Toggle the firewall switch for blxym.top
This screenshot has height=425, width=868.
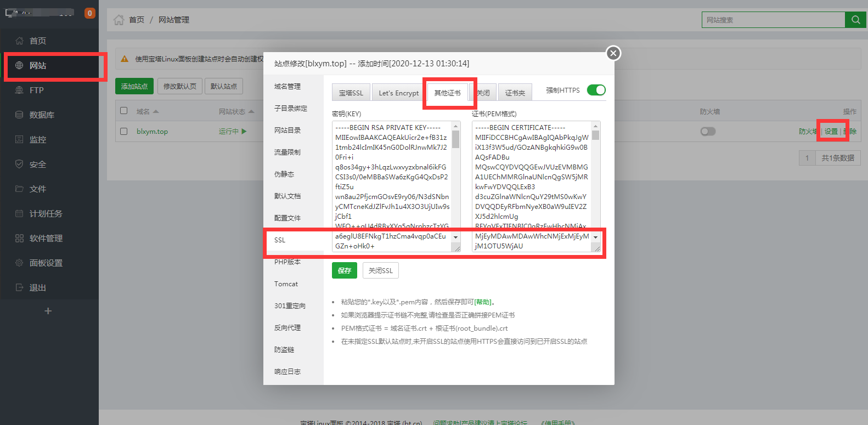[708, 131]
